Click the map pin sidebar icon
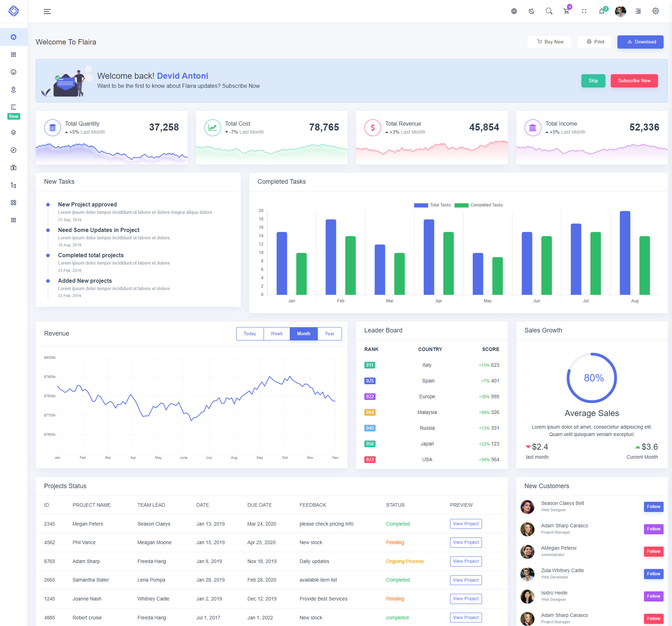This screenshot has height=626, width=672. point(14,90)
